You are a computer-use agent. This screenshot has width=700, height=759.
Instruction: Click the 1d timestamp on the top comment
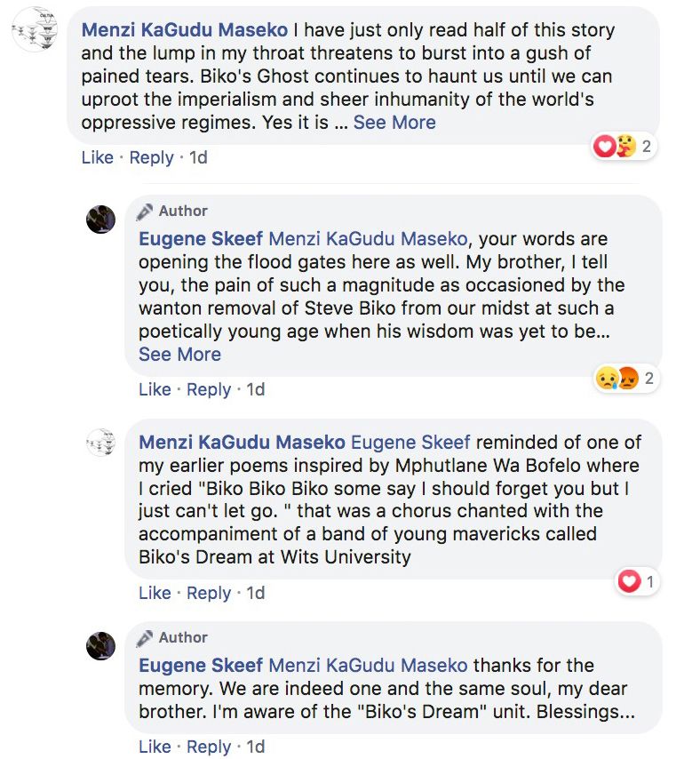[198, 157]
